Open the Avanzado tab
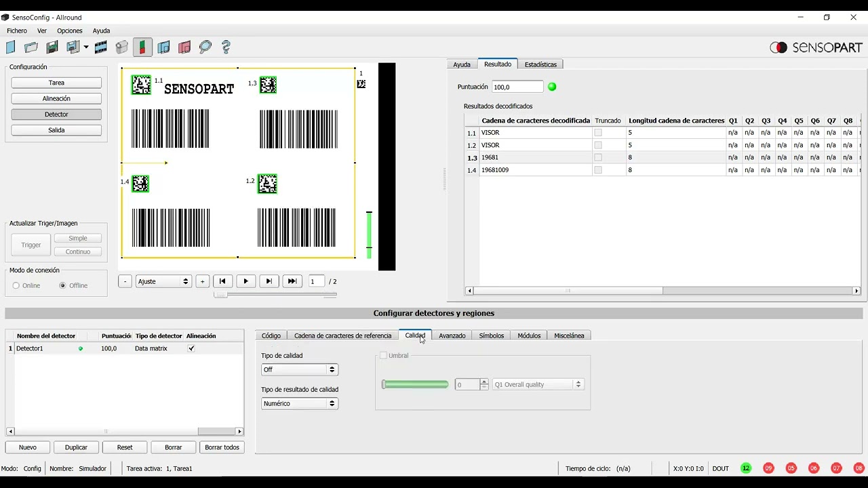The width and height of the screenshot is (868, 488). pos(452,335)
